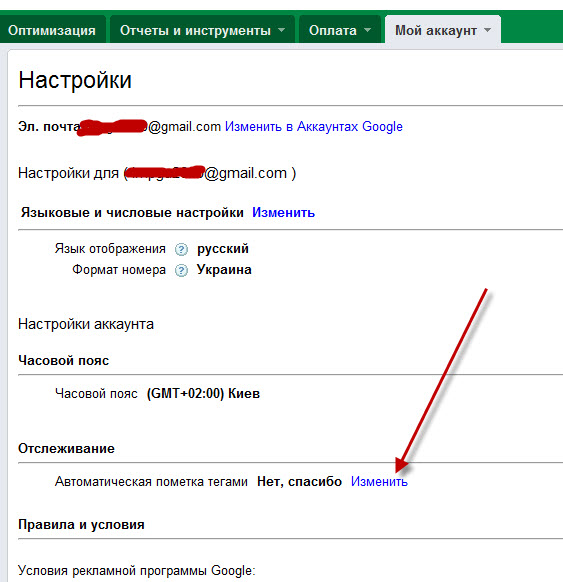Click the Условия рекламной программы Google text
Viewport: 563px width, 582px height.
coord(137,570)
